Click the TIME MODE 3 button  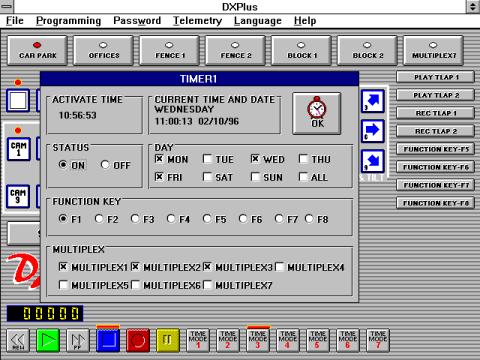[258, 340]
